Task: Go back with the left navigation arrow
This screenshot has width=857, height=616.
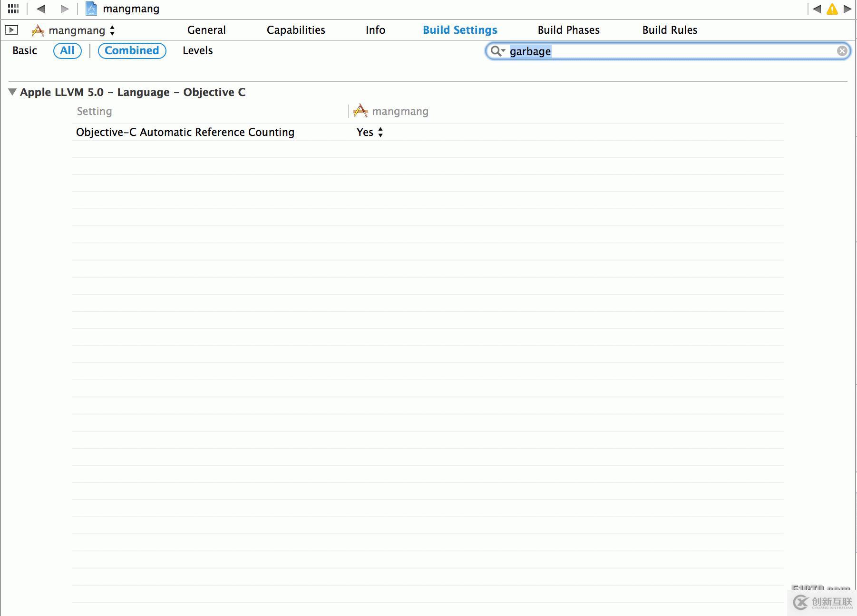Action: (x=41, y=9)
